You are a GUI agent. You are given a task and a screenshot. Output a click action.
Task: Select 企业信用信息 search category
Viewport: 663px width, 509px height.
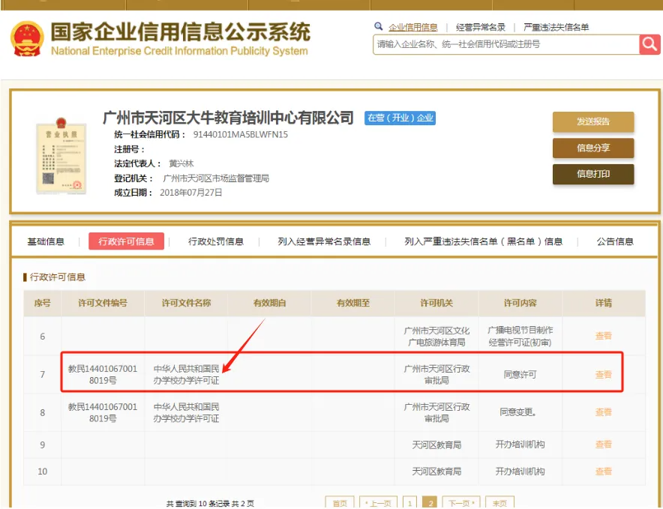pyautogui.click(x=413, y=27)
